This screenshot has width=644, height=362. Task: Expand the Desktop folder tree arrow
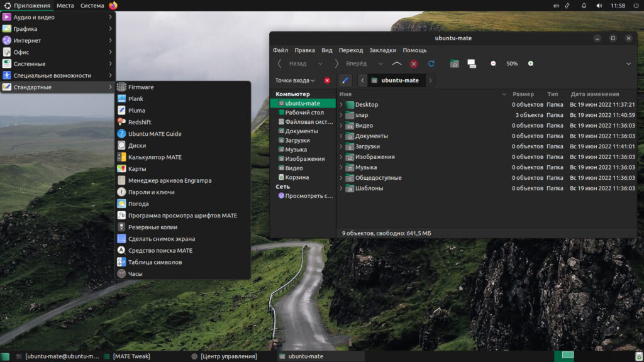pos(341,105)
